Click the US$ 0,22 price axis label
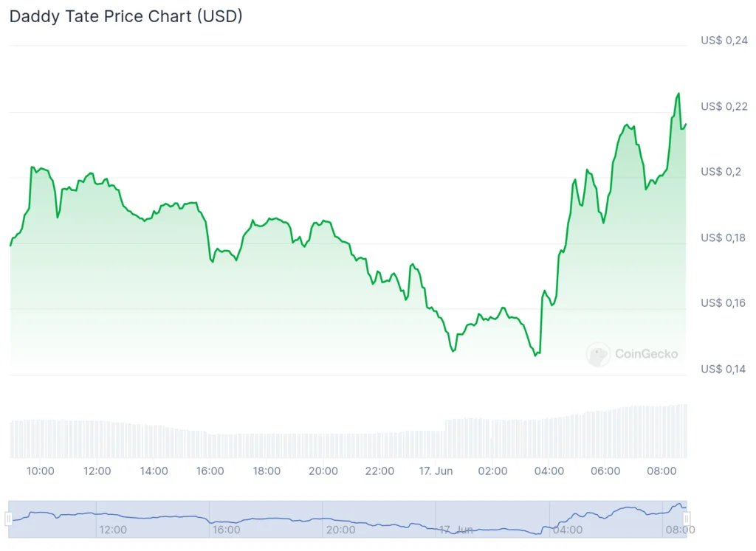This screenshot has height=551, width=756. coord(724,106)
